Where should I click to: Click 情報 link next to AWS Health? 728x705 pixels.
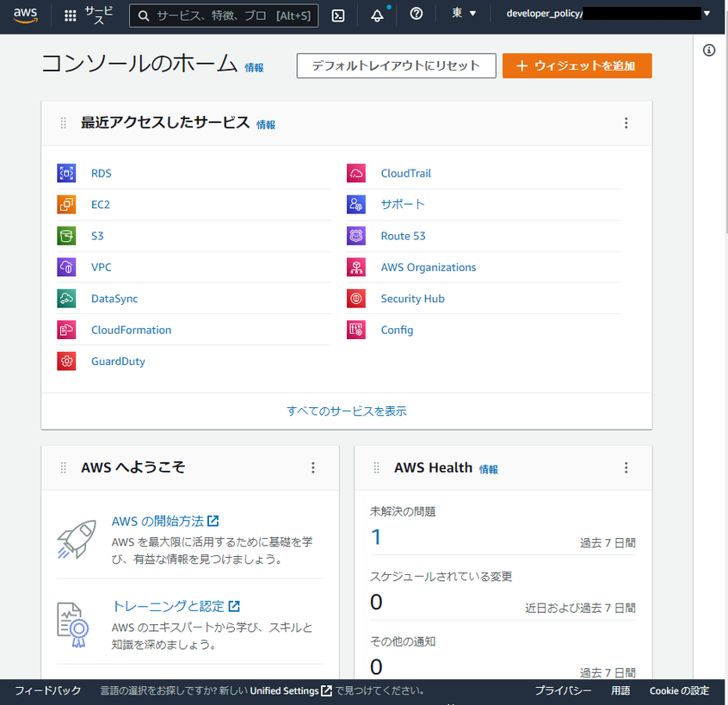click(489, 469)
